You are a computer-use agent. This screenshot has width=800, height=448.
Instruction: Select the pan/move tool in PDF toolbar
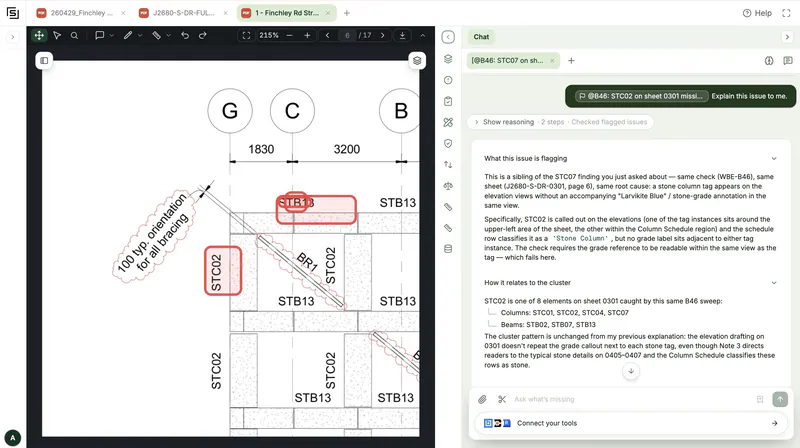pyautogui.click(x=39, y=35)
